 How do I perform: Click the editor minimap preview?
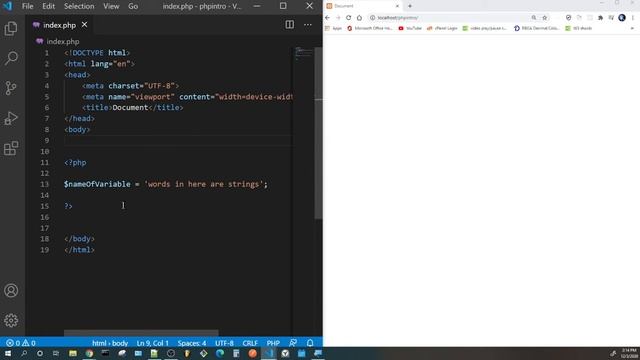coord(303,53)
